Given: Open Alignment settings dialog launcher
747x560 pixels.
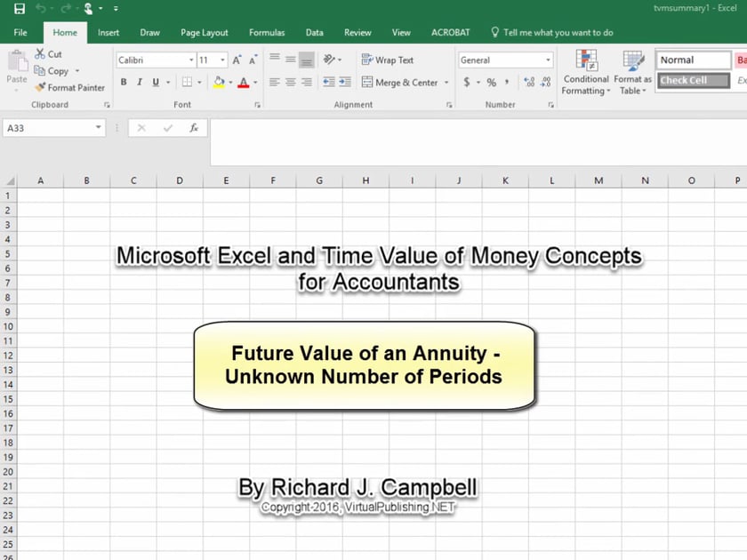Looking at the screenshot, I should coord(449,105).
